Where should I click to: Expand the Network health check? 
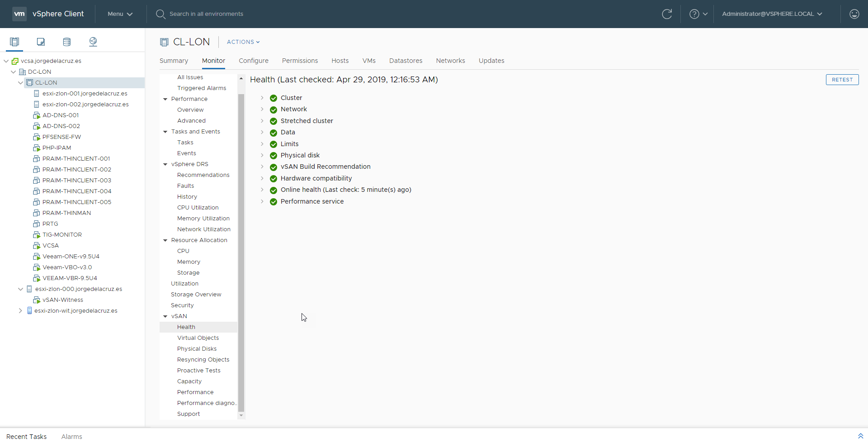coord(262,109)
